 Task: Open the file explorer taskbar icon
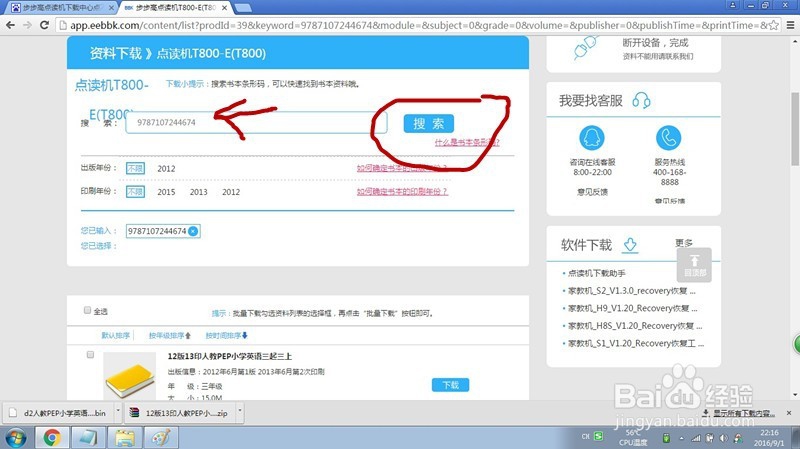click(x=125, y=438)
